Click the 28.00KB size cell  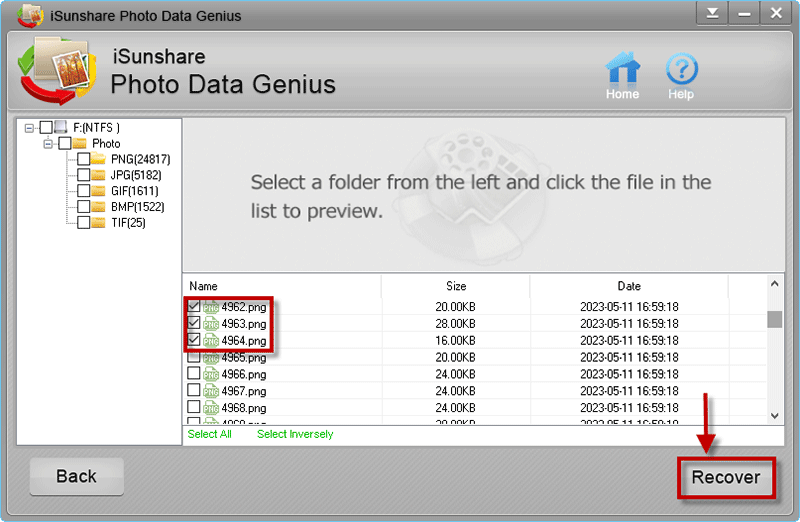456,324
